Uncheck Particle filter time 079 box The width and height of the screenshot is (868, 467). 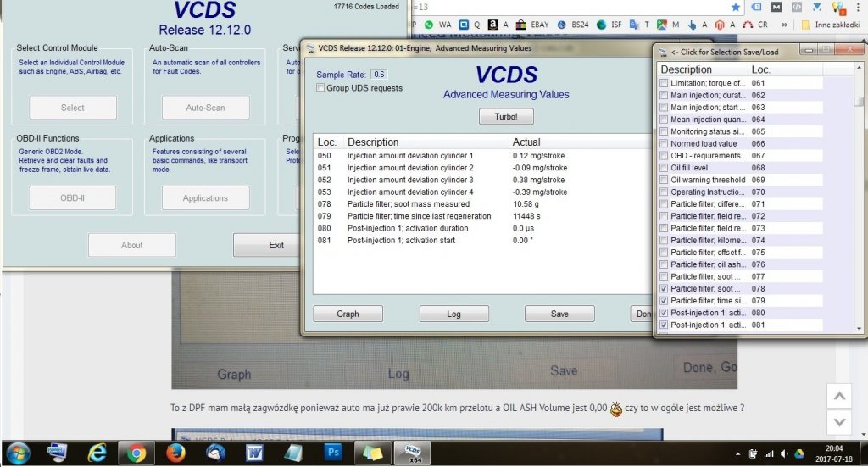(x=664, y=300)
